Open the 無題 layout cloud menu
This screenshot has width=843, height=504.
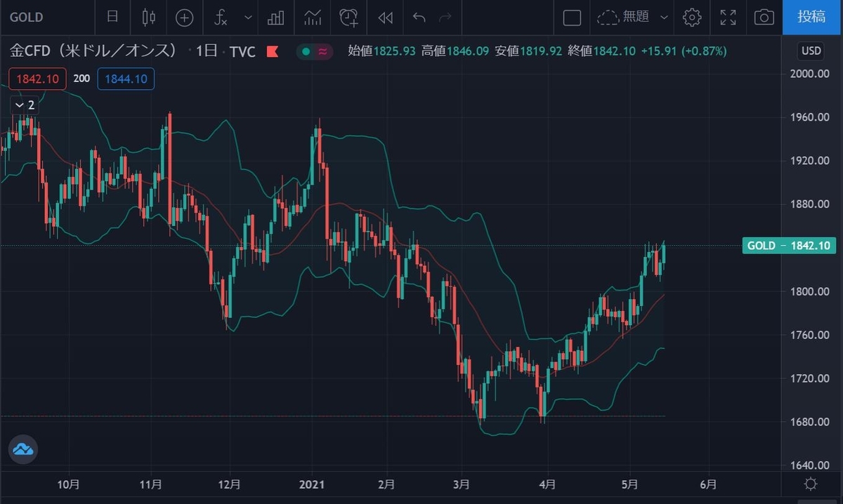(x=624, y=17)
